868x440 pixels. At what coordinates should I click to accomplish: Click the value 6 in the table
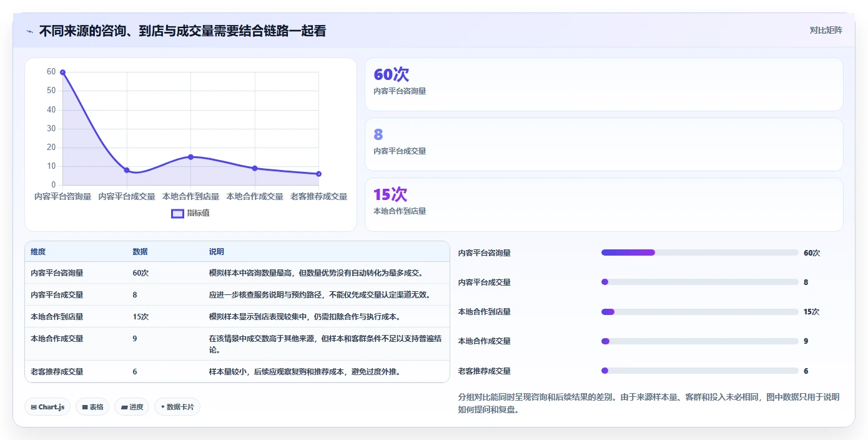[135, 372]
